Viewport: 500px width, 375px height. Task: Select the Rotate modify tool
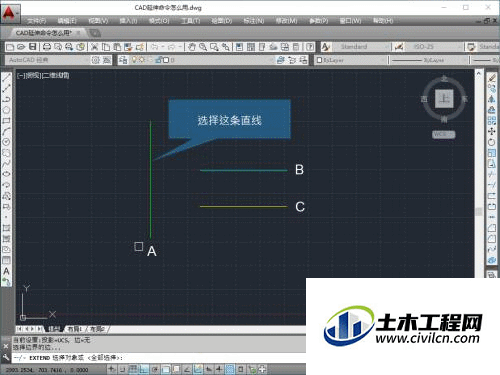point(492,142)
